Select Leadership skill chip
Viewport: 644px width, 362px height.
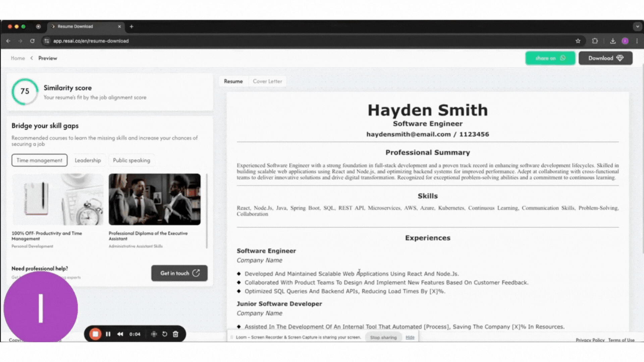pyautogui.click(x=88, y=160)
